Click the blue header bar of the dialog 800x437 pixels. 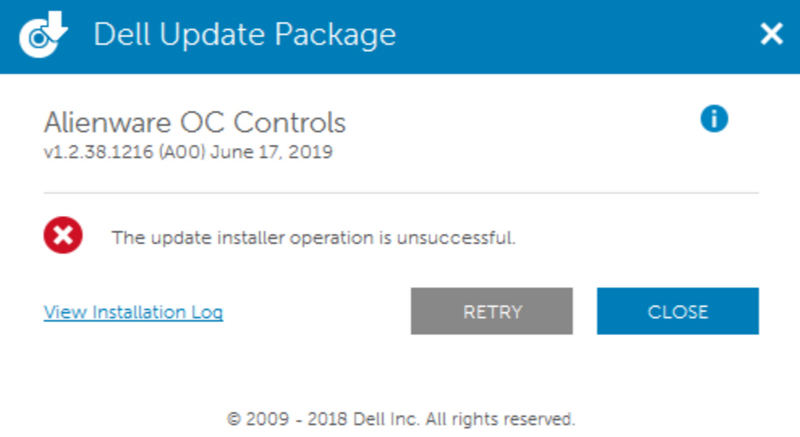pos(560,35)
